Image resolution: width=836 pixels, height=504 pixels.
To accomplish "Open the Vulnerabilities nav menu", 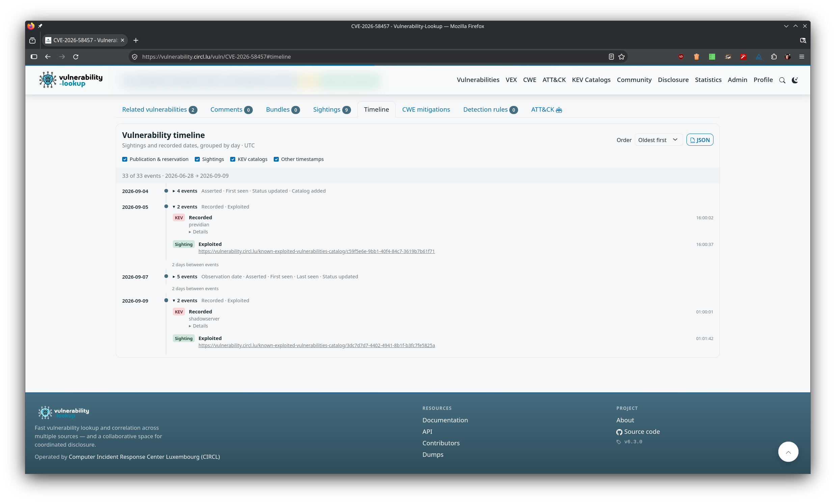I will pyautogui.click(x=478, y=80).
